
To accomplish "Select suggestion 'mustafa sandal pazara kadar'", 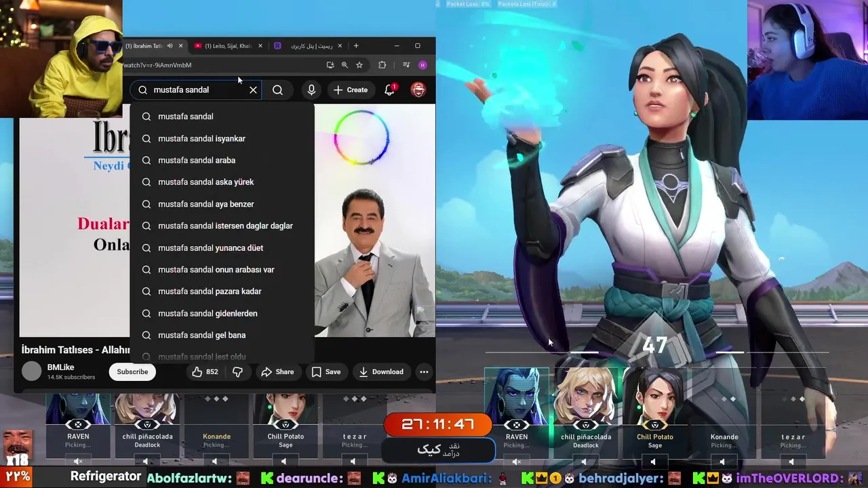I will (222, 291).
